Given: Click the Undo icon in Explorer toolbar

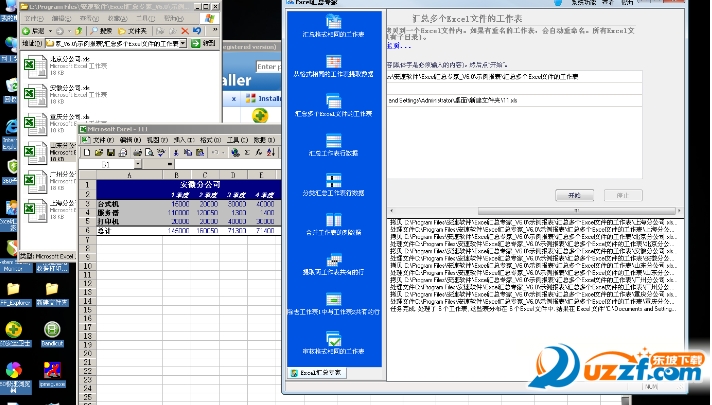Looking at the screenshot, I should [197, 31].
